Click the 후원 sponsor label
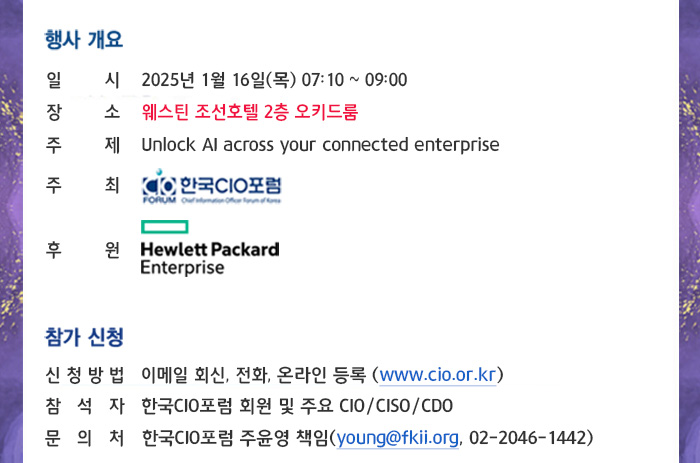Image resolution: width=700 pixels, height=463 pixels. pos(83,250)
